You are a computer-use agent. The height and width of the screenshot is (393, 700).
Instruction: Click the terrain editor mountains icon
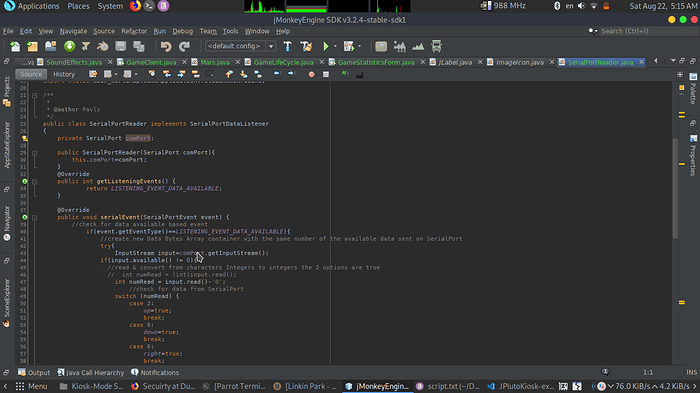click(400, 46)
